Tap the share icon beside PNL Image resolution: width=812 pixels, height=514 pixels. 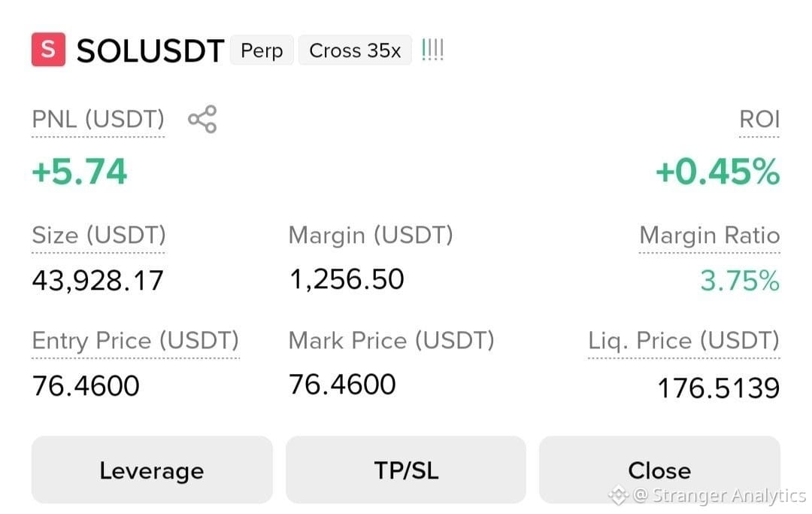[x=202, y=119]
